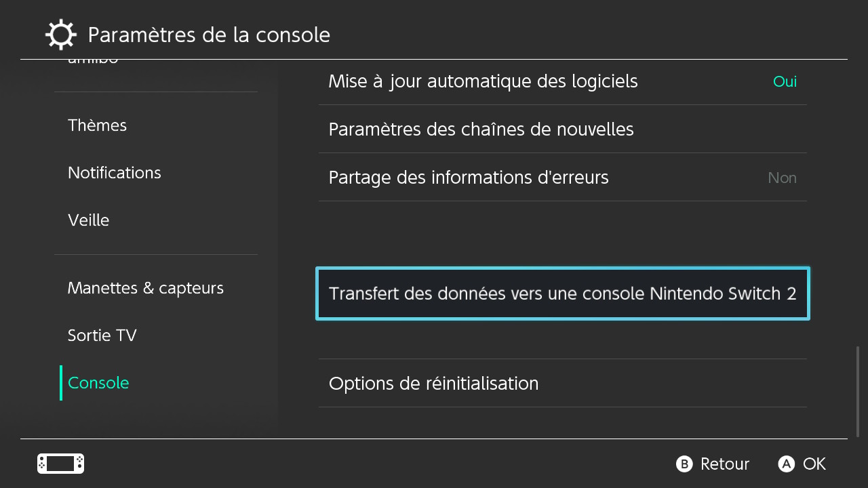868x488 pixels.
Task: Click the green Oui value
Action: pyautogui.click(x=785, y=82)
